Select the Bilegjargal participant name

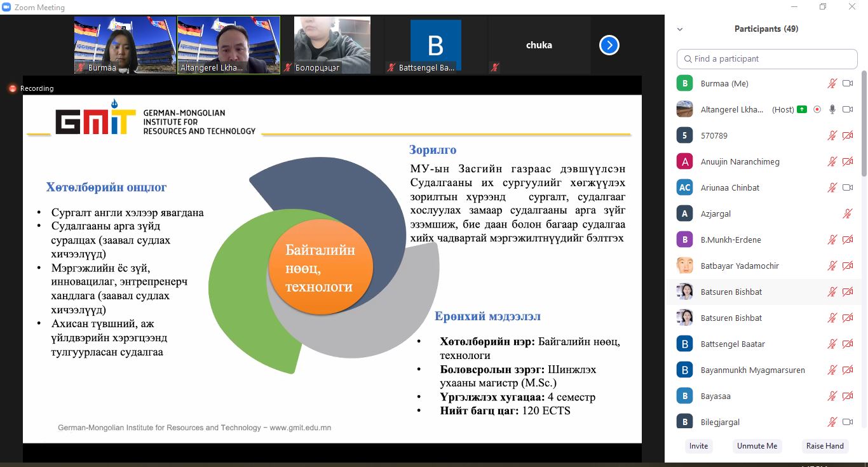click(720, 423)
